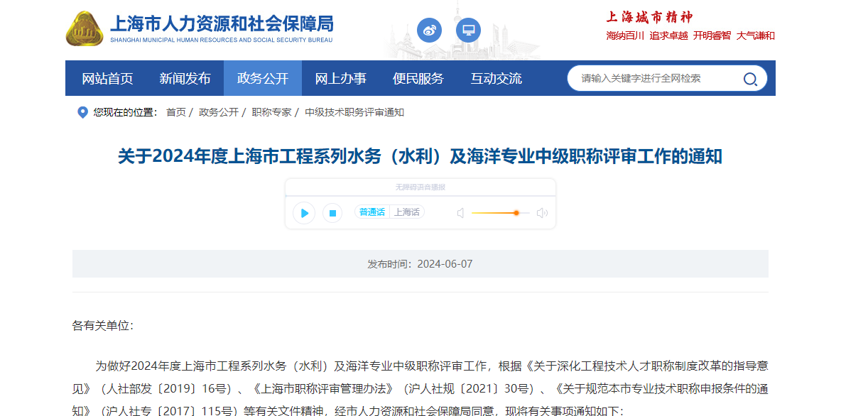This screenshot has width=868, height=416.
Task: Go to 网站首页 in navigation bar
Action: coord(107,79)
